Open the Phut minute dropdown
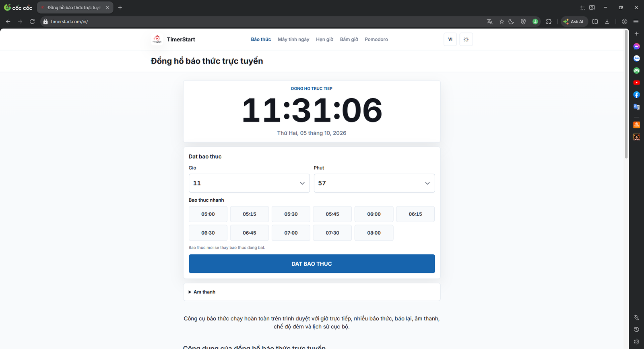The height and width of the screenshot is (349, 644). point(374,183)
